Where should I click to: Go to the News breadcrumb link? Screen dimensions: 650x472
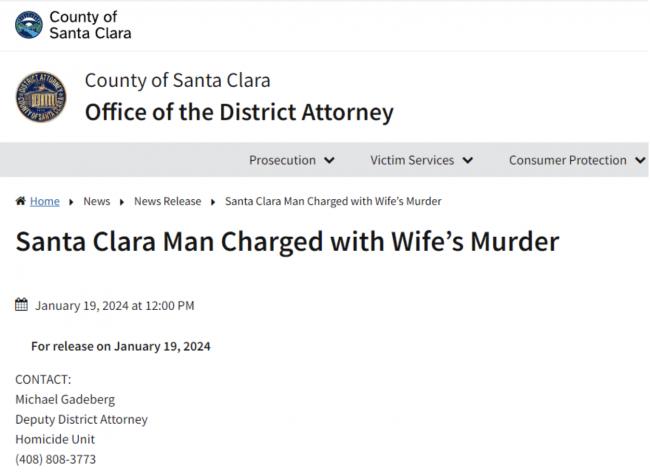(x=97, y=201)
